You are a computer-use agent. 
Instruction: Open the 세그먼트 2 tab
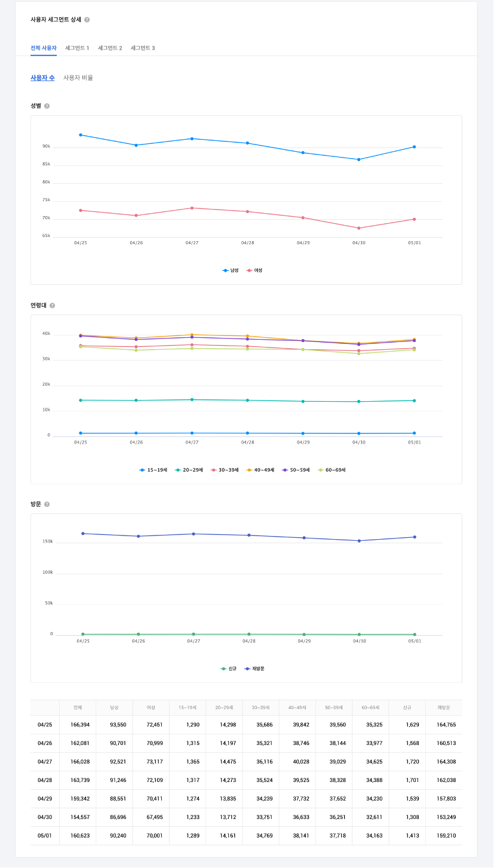click(110, 48)
